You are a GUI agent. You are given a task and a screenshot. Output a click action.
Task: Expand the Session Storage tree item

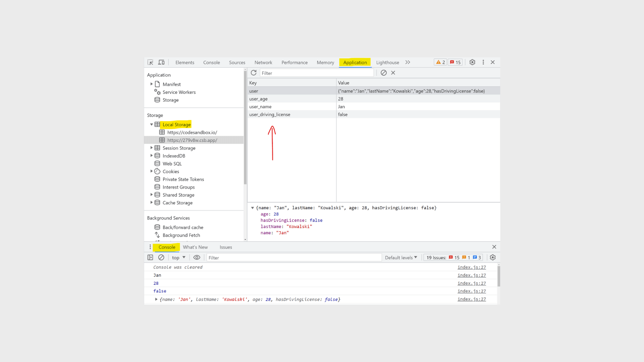point(152,148)
